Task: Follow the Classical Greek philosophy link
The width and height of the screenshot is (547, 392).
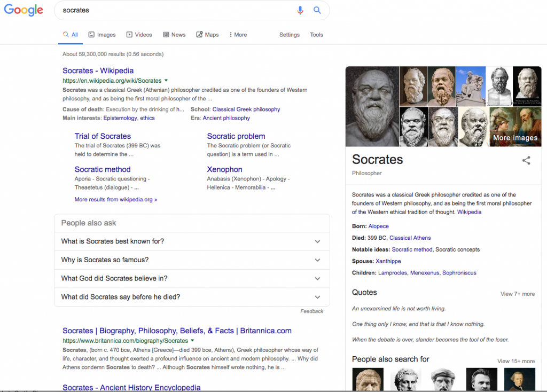Action: coord(246,109)
